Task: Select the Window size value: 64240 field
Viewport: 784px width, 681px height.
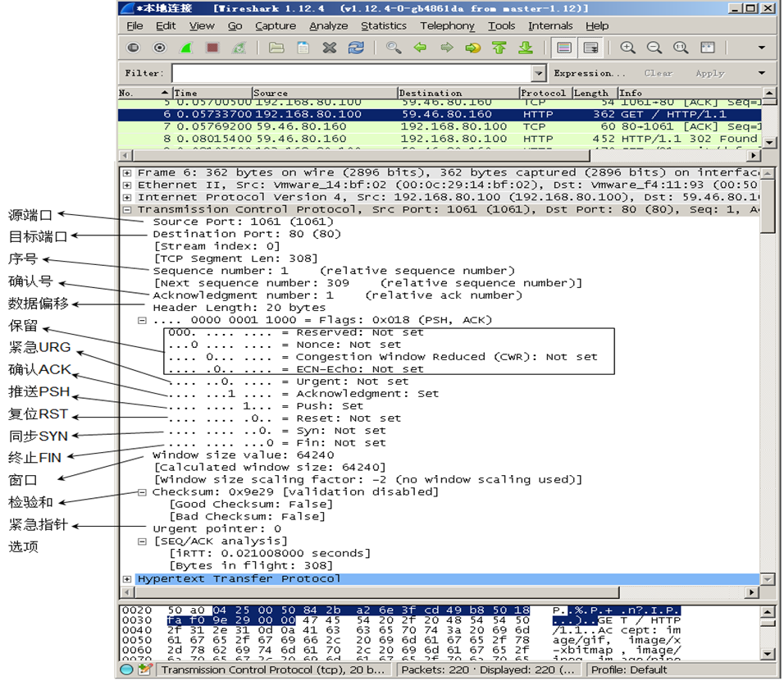Action: click(x=244, y=455)
